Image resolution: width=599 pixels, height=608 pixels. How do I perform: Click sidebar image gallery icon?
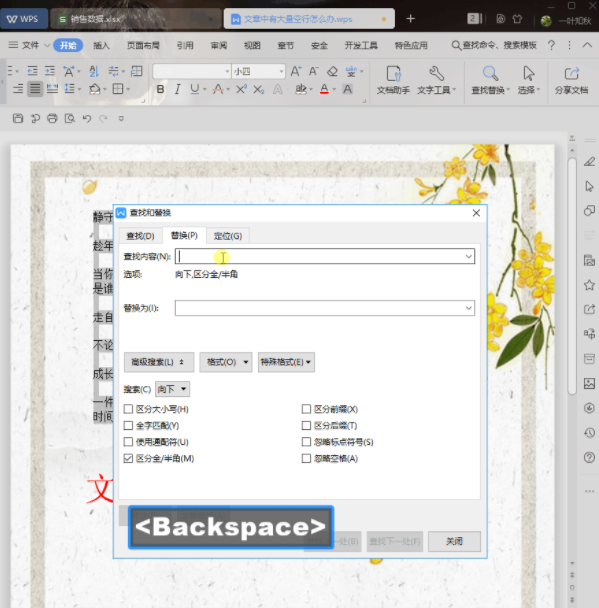point(589,383)
